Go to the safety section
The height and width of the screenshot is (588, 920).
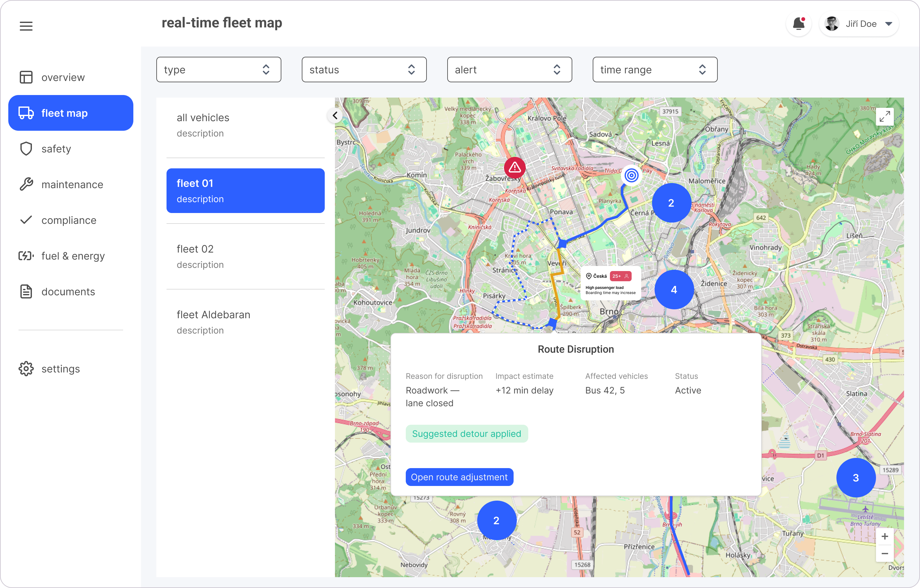click(x=56, y=149)
